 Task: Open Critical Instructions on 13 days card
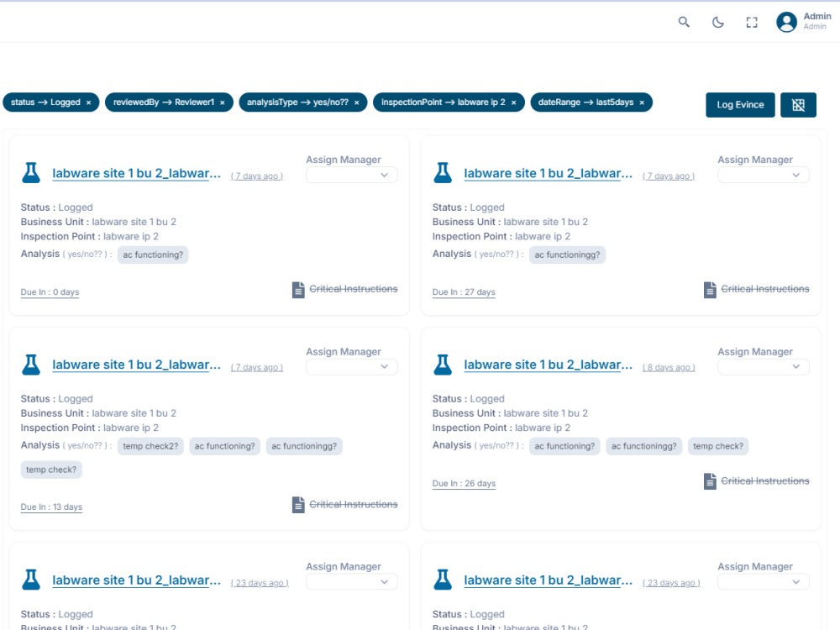[354, 504]
